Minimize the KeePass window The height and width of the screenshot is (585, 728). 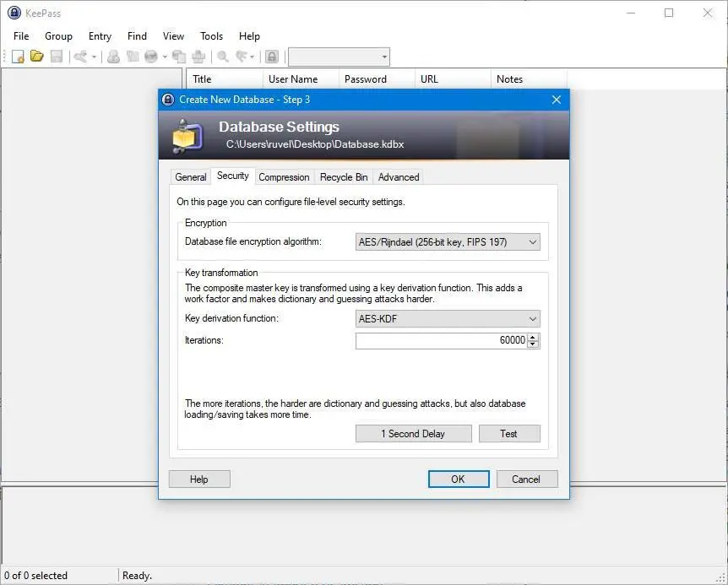[631, 13]
